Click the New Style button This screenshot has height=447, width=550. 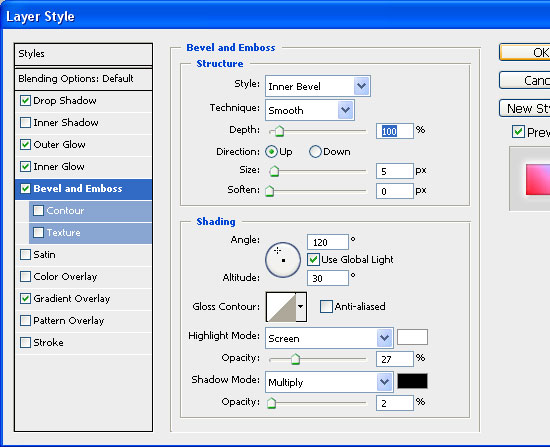coord(525,108)
